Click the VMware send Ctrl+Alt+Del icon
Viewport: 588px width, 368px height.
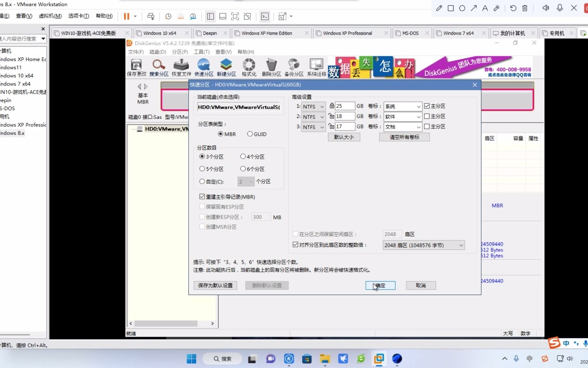pos(151,16)
